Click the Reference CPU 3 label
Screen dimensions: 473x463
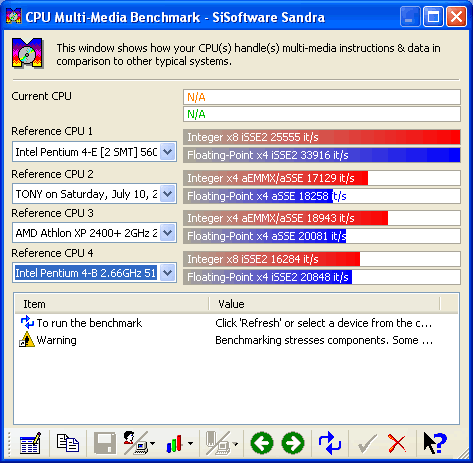(x=52, y=213)
